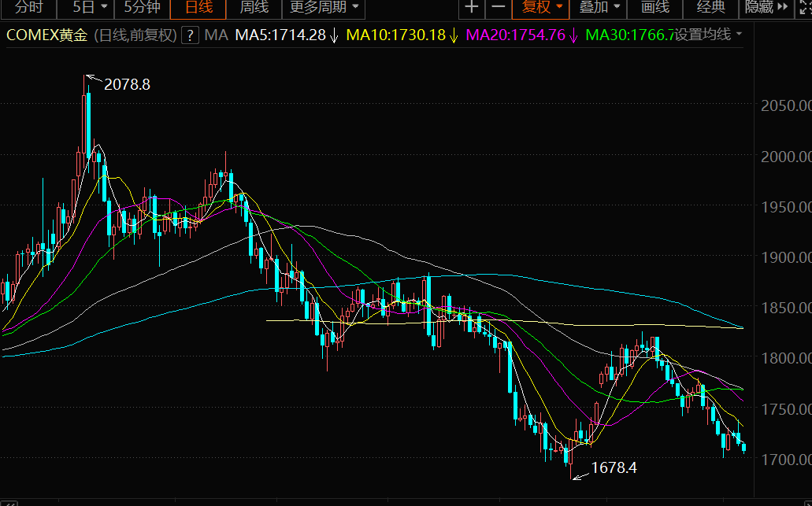Select the 5分钟 five-minute chart
The width and height of the screenshot is (812, 506).
point(143,8)
